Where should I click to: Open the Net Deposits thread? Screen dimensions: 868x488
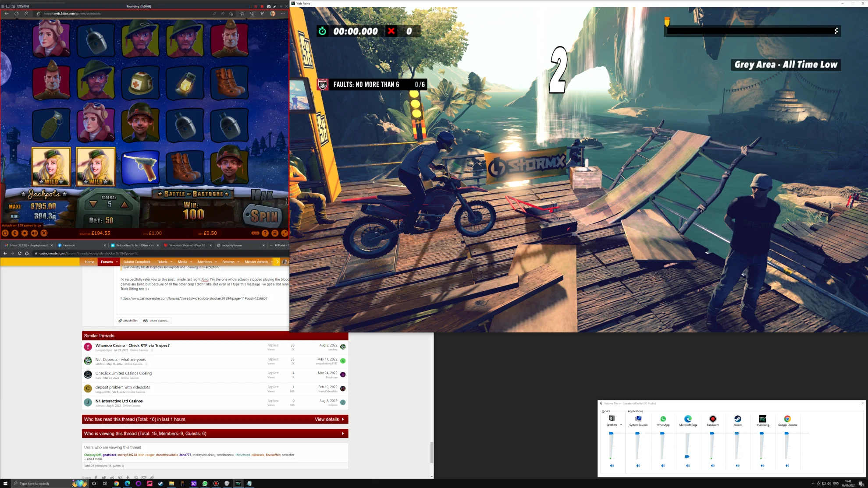click(x=121, y=360)
